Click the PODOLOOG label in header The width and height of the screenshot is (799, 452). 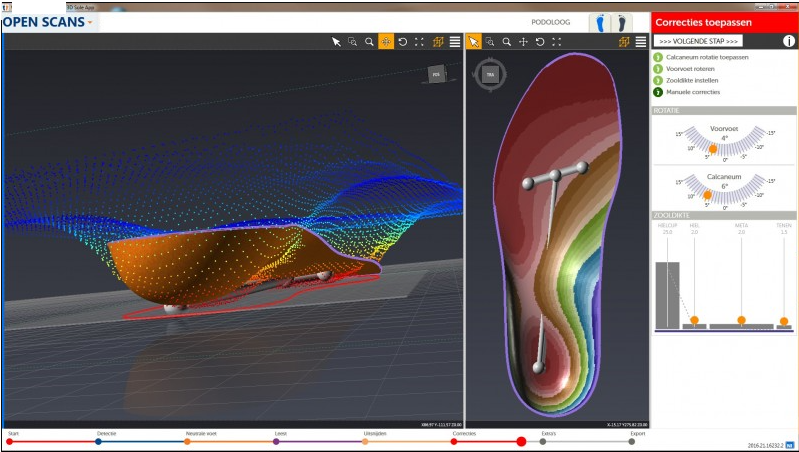tap(551, 22)
